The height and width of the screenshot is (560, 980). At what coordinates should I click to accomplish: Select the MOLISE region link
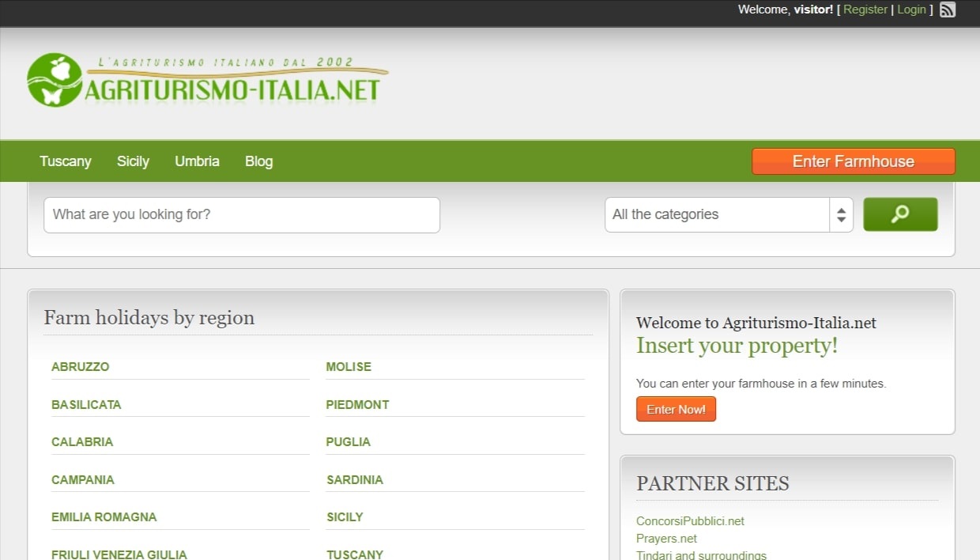349,367
